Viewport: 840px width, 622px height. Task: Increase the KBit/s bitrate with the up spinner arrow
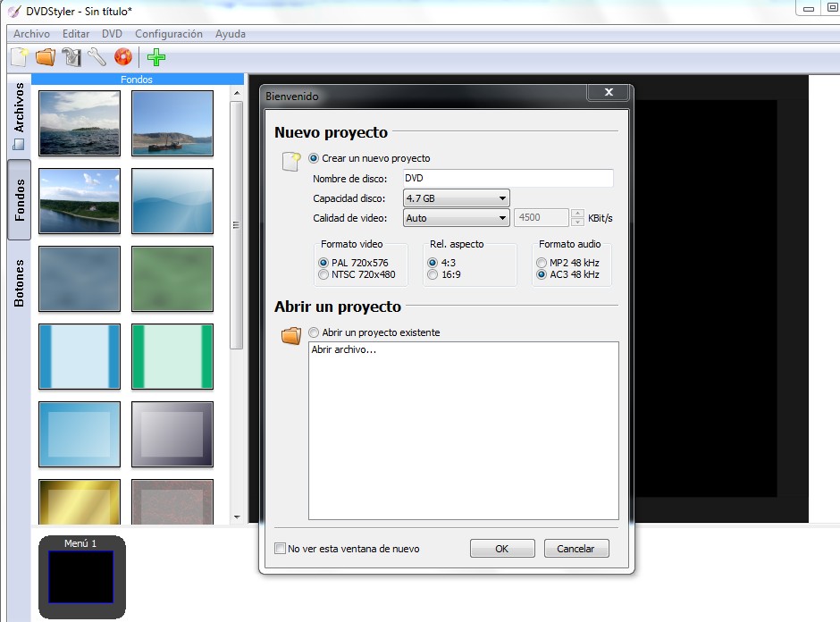[577, 214]
